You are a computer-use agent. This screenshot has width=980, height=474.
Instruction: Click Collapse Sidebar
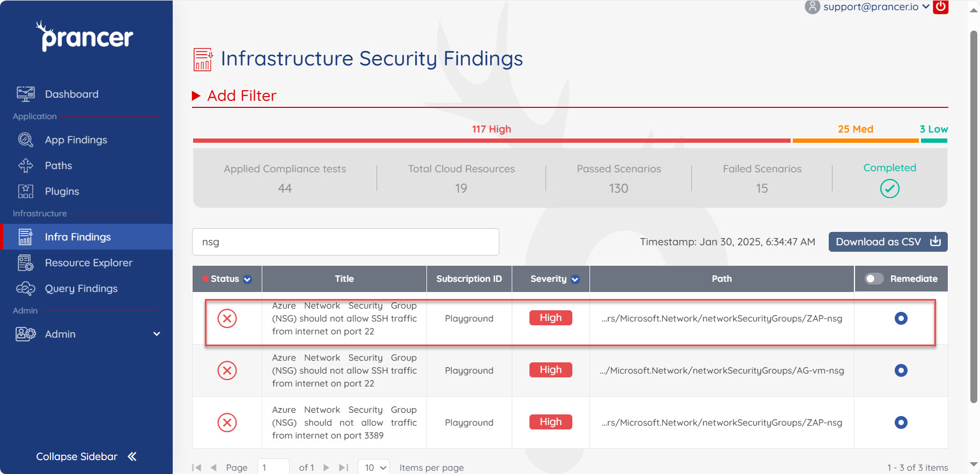click(86, 456)
